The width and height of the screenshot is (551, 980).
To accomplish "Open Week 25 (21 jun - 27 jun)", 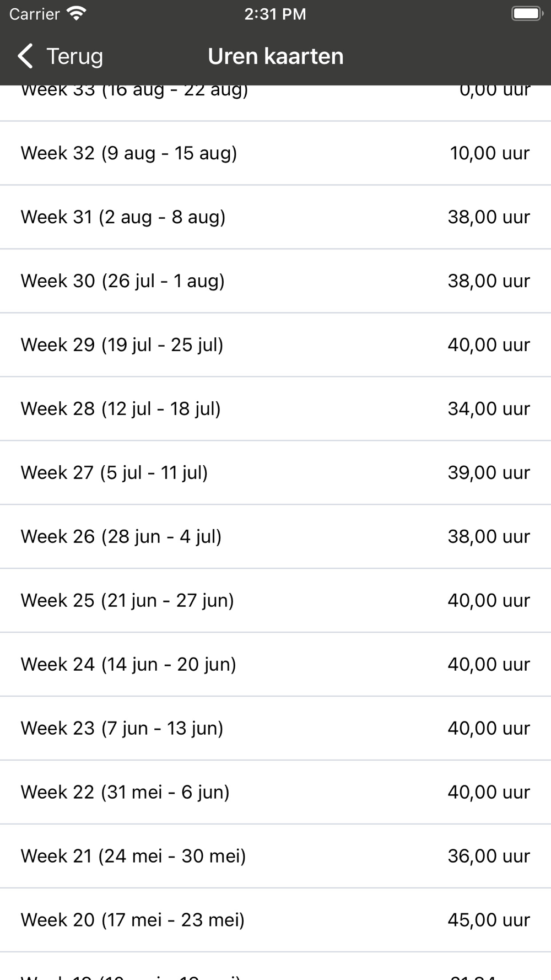I will [x=275, y=601].
